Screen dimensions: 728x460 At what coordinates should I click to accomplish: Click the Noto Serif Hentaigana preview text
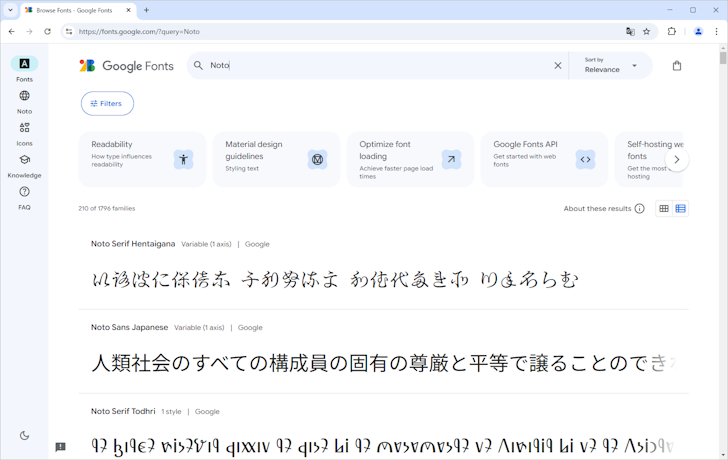(335, 280)
